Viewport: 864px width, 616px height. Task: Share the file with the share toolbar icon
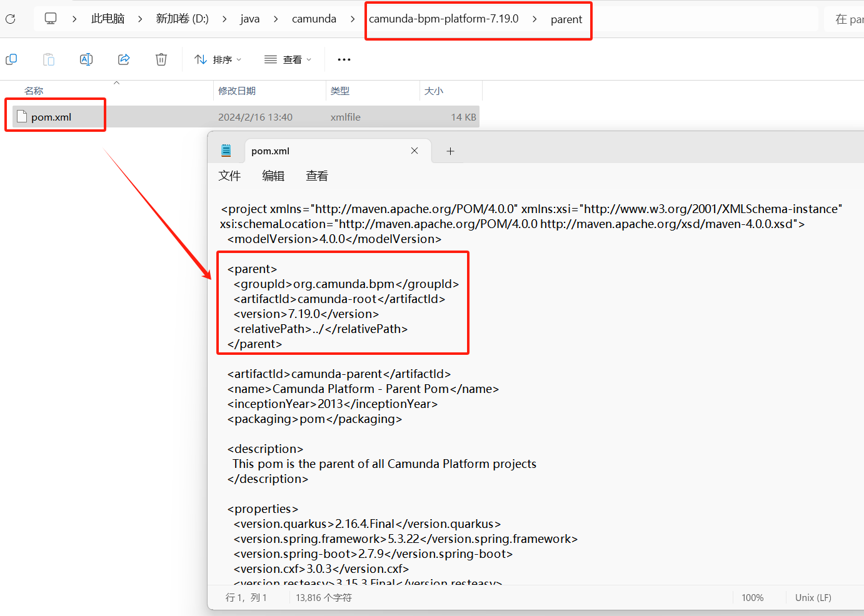pyautogui.click(x=124, y=59)
